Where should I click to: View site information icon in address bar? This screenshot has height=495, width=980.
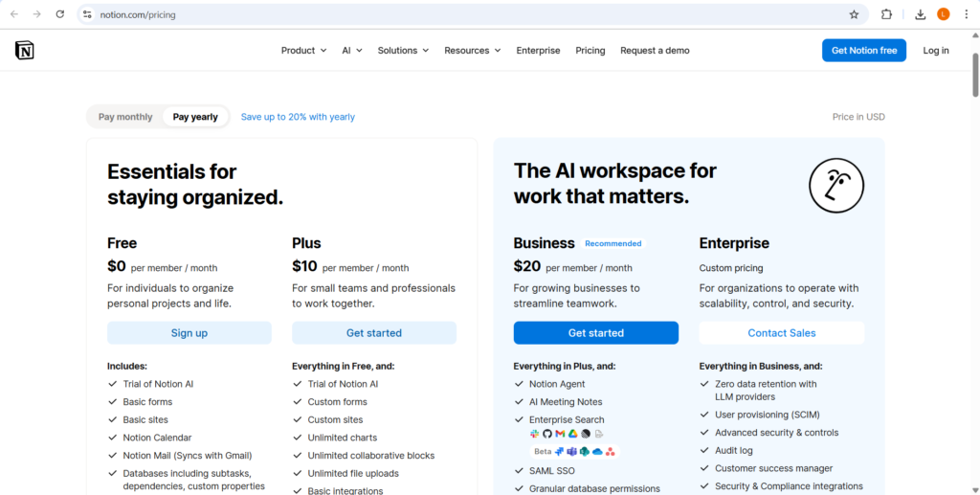pos(87,14)
